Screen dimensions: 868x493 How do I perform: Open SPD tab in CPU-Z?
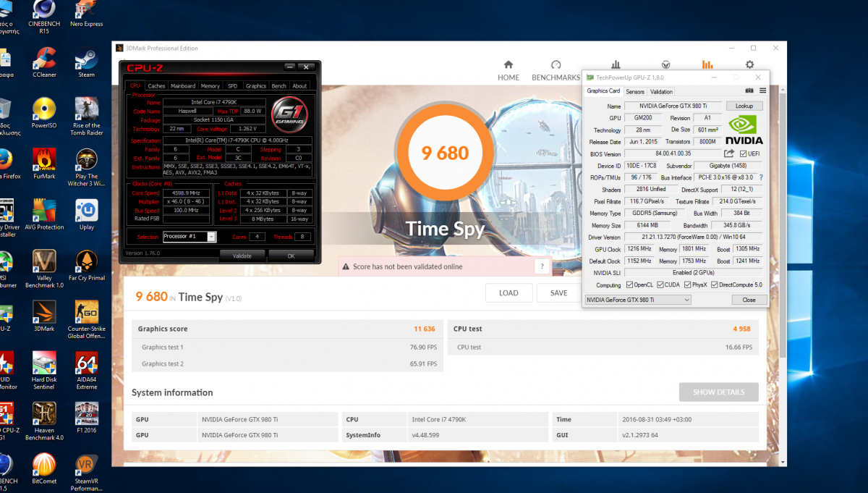232,85
